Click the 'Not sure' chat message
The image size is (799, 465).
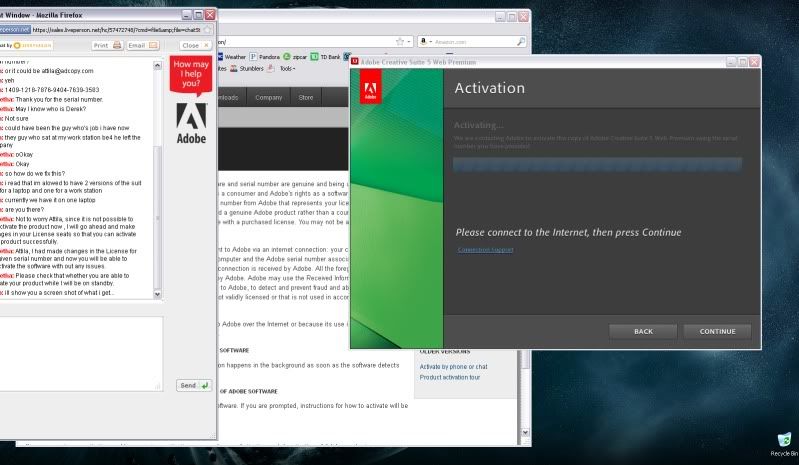[16, 119]
